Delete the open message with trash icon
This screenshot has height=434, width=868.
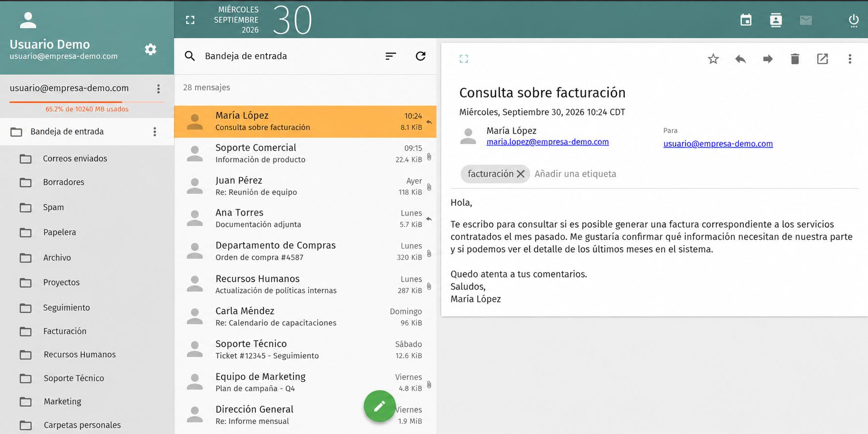(x=795, y=59)
